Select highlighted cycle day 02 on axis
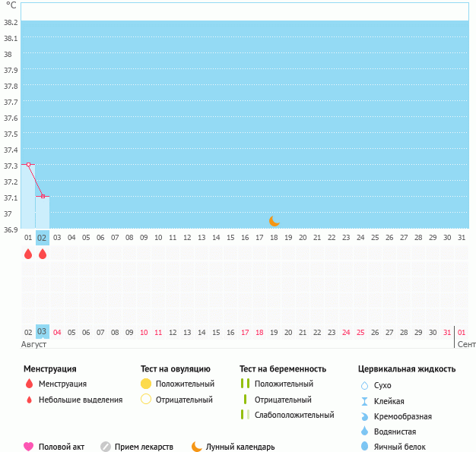The image size is (476, 452). pyautogui.click(x=43, y=238)
